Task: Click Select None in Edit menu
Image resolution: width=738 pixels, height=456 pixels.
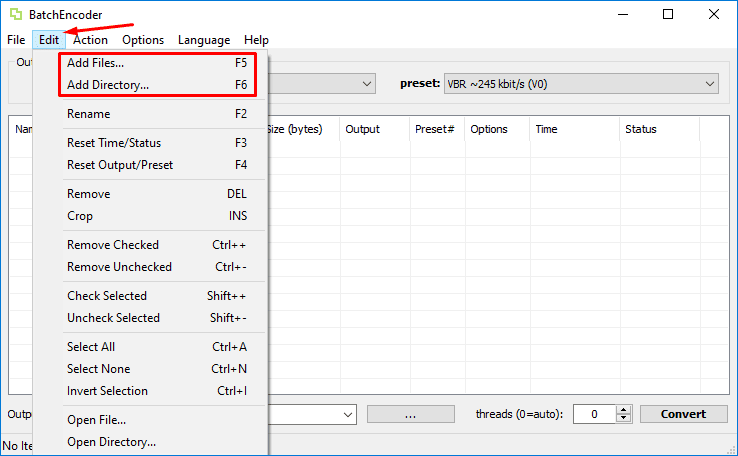Action: 157,369
